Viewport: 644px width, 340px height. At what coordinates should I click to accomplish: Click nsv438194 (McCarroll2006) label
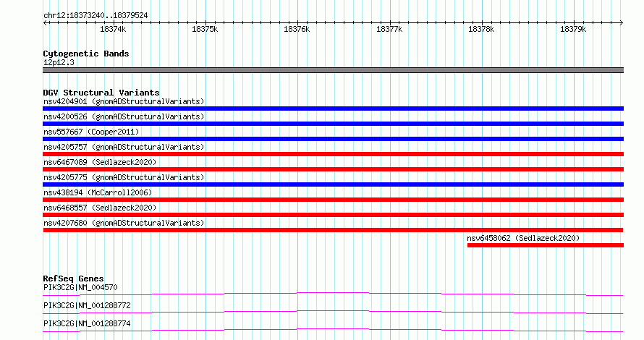click(98, 192)
